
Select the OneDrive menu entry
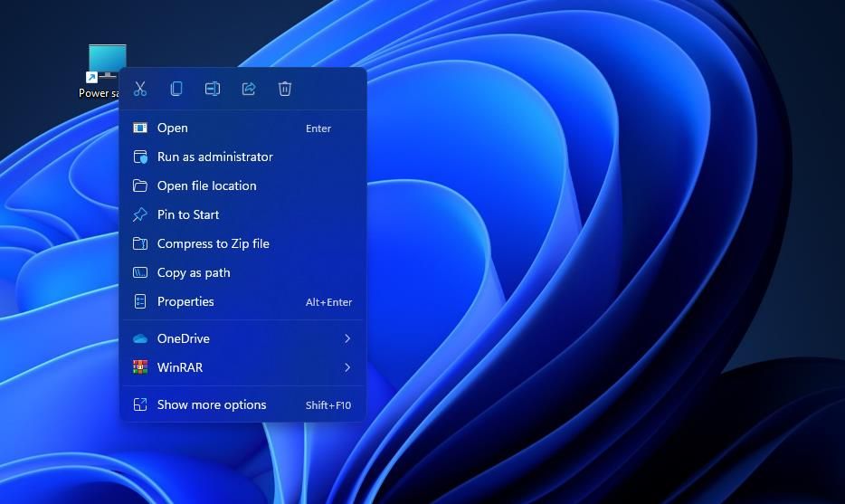pyautogui.click(x=242, y=338)
